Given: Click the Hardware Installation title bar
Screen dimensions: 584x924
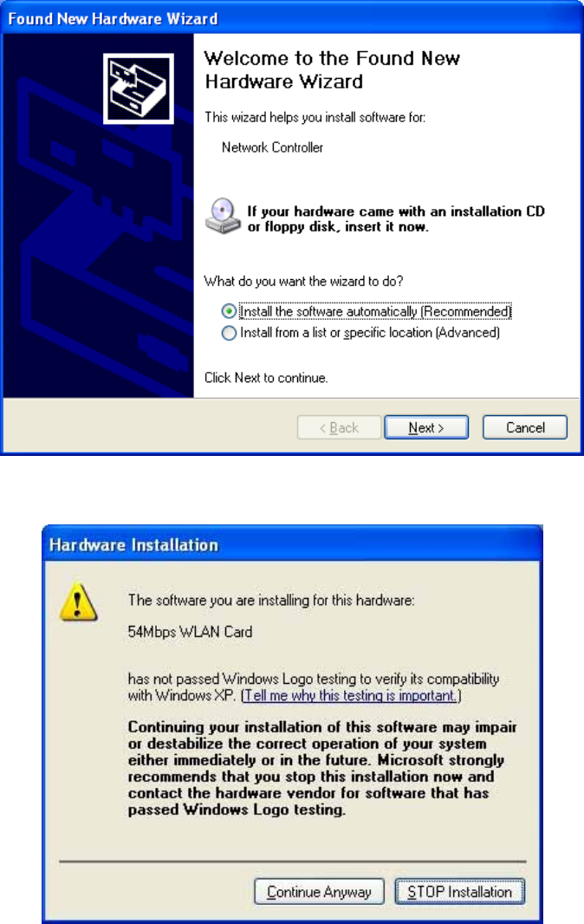Looking at the screenshot, I should (x=292, y=543).
